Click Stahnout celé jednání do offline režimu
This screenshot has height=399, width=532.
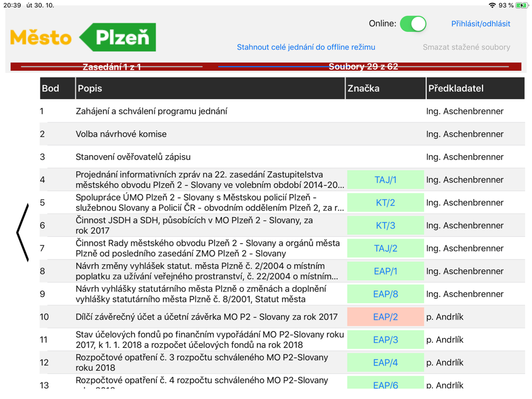[x=306, y=47]
